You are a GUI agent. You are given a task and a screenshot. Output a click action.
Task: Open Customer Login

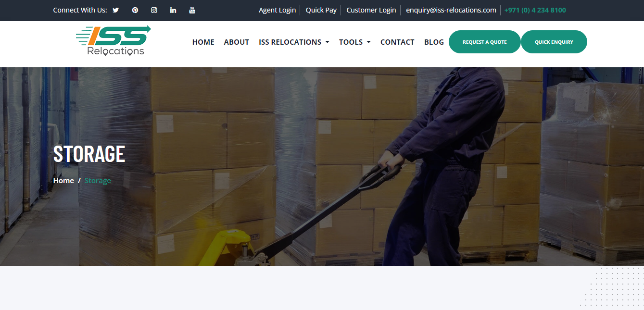[371, 10]
